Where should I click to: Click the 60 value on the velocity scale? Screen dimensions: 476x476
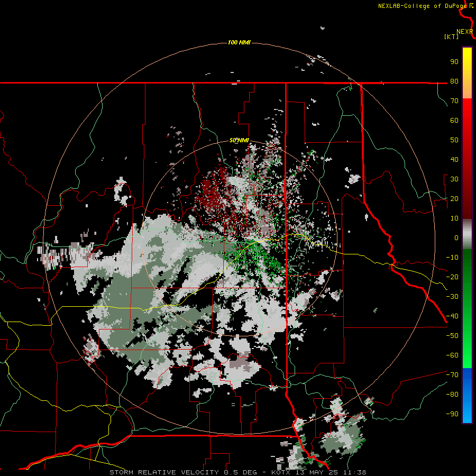(x=454, y=120)
